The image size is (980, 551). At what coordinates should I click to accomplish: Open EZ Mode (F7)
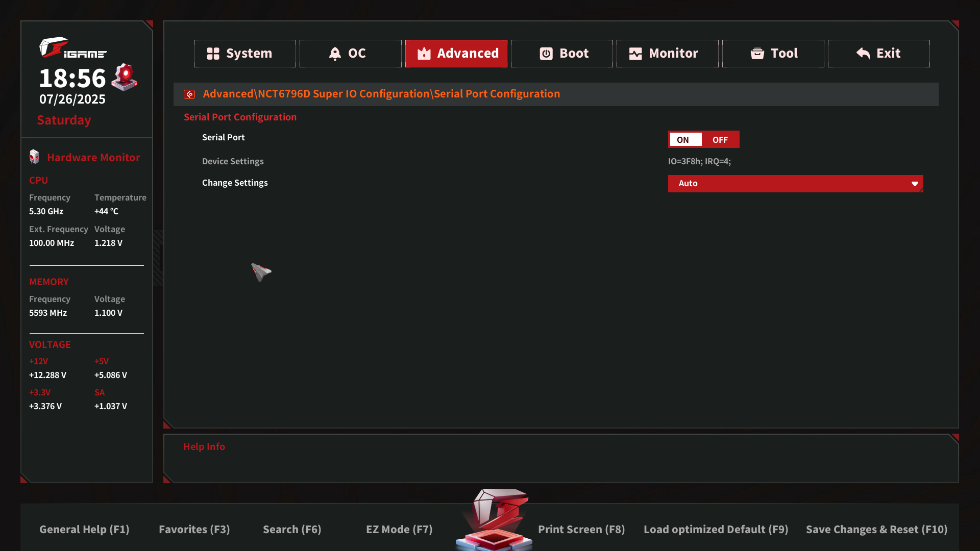[x=399, y=530]
